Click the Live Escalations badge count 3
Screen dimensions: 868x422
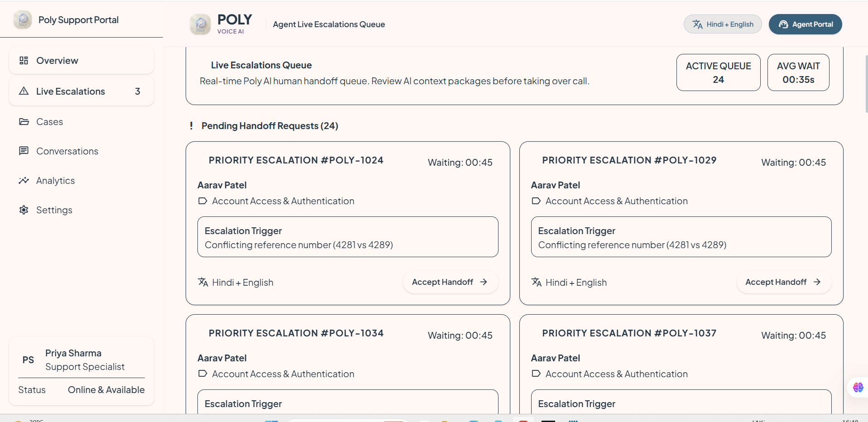138,91
